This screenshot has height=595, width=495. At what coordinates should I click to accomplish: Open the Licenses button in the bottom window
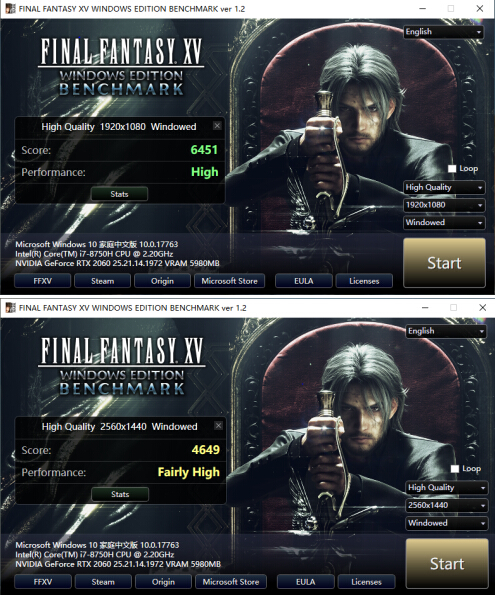[x=366, y=582]
